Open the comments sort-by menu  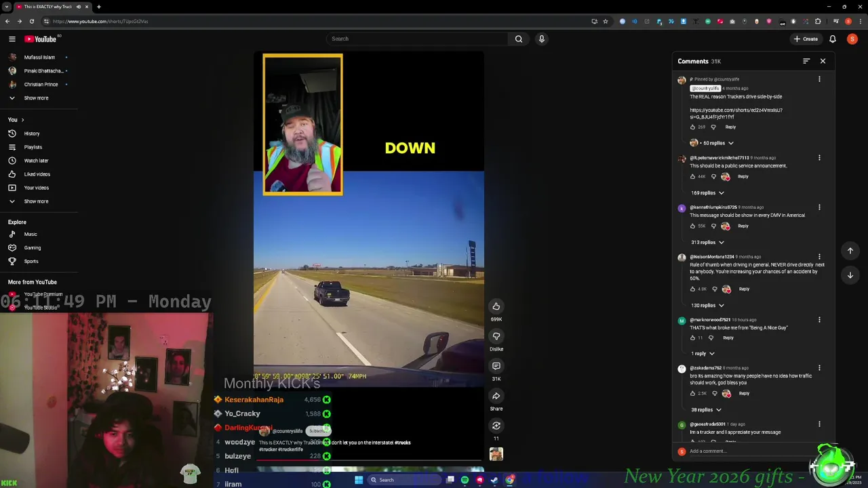click(806, 61)
